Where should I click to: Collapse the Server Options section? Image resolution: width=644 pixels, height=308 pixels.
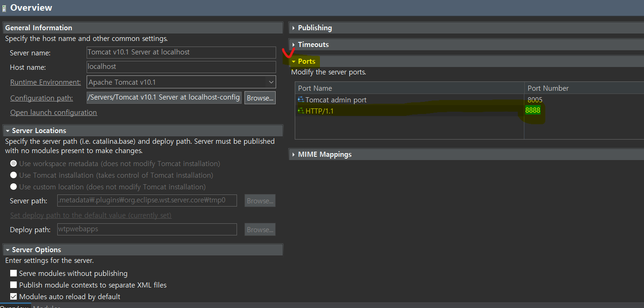click(7, 250)
